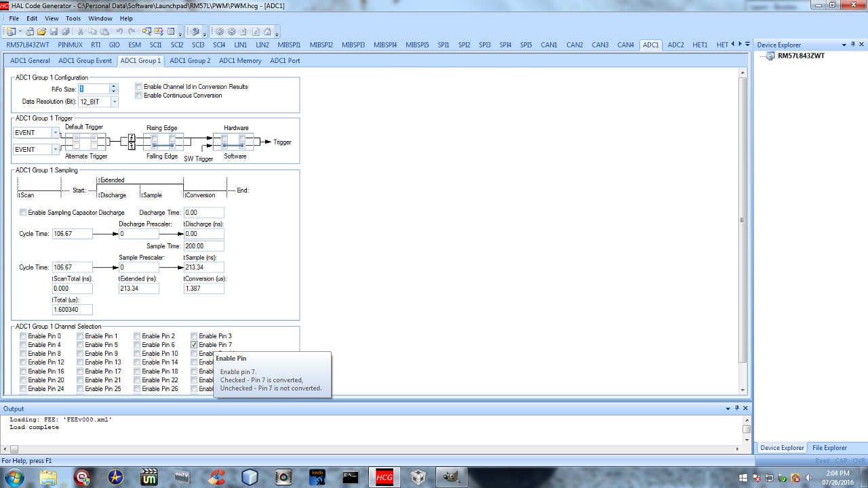Viewport: 868px width, 488px height.
Task: Click the RM57L843ZWT device icon in Device Explorer
Action: 770,56
